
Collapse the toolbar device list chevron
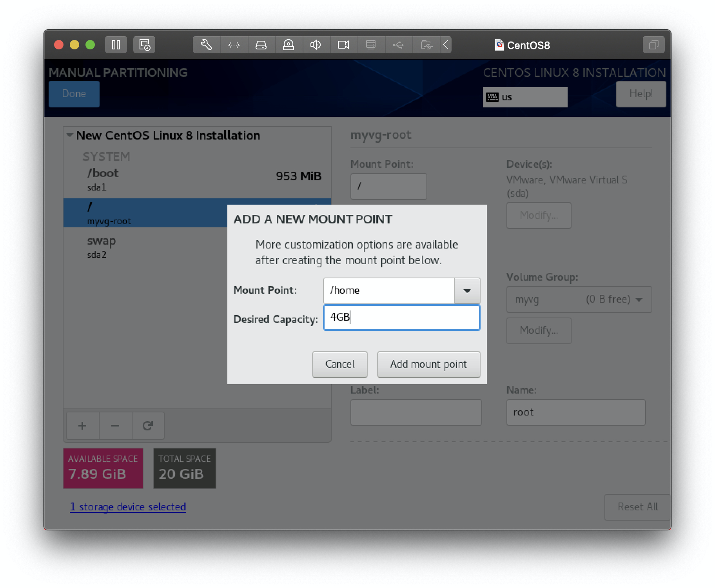pyautogui.click(x=446, y=45)
